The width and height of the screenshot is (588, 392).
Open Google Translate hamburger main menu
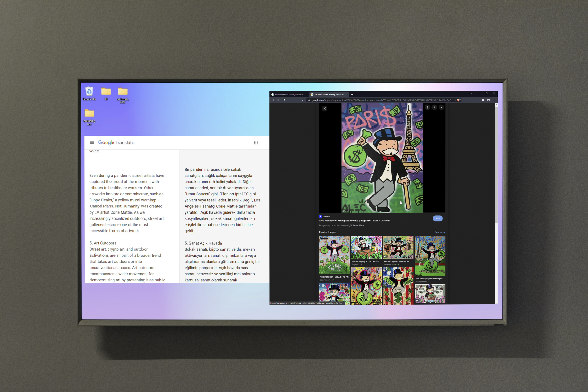pyautogui.click(x=92, y=143)
